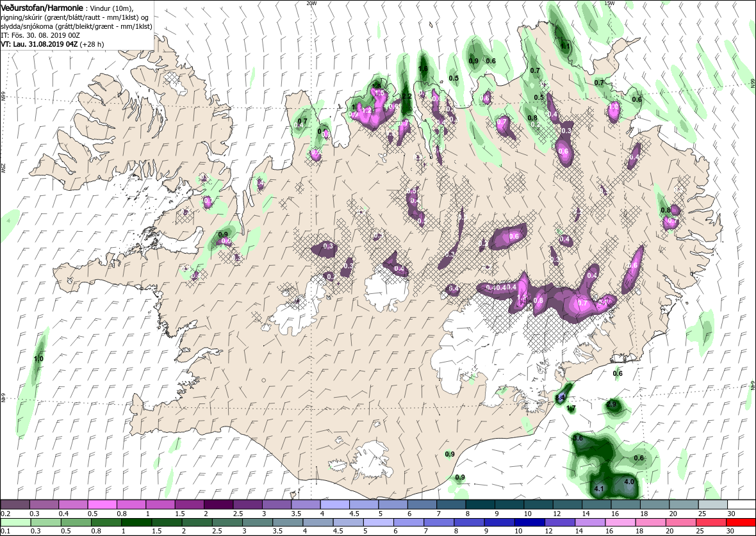Click the 'rigning/skúrir' legend description line
This screenshot has width=756, height=536.
tap(74, 18)
